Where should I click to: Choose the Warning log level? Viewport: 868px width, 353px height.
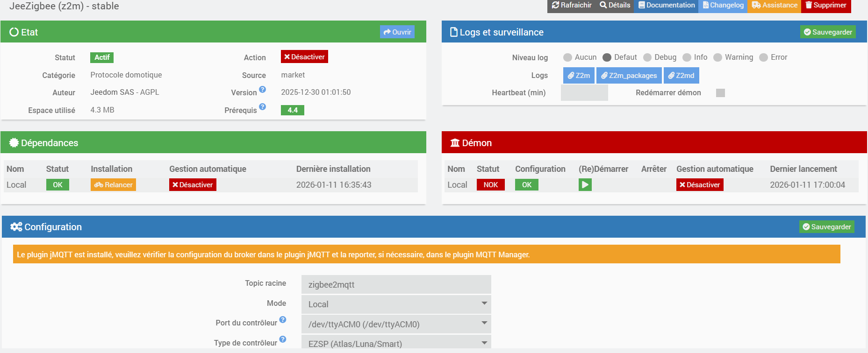tap(718, 57)
